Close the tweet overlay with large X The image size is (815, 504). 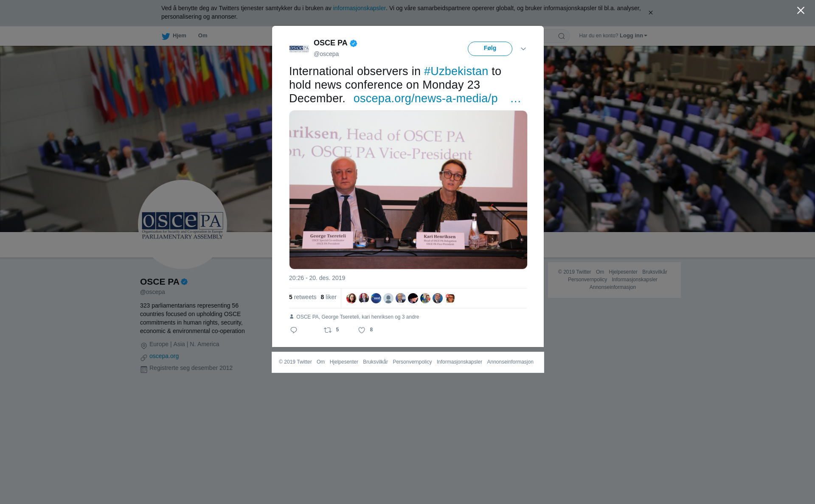801,11
